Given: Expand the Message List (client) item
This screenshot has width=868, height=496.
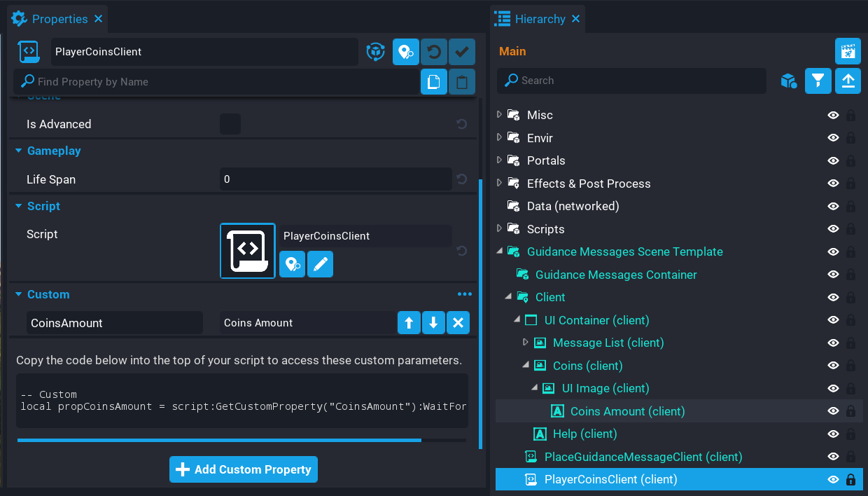Looking at the screenshot, I should [526, 343].
